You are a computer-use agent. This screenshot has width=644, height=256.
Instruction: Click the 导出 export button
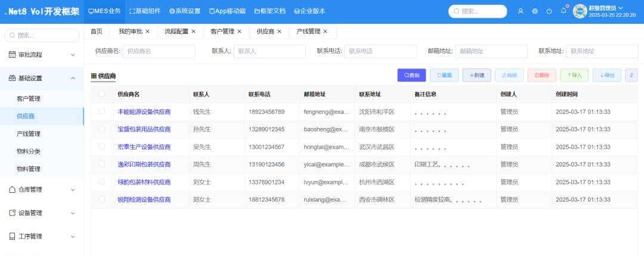coord(607,75)
